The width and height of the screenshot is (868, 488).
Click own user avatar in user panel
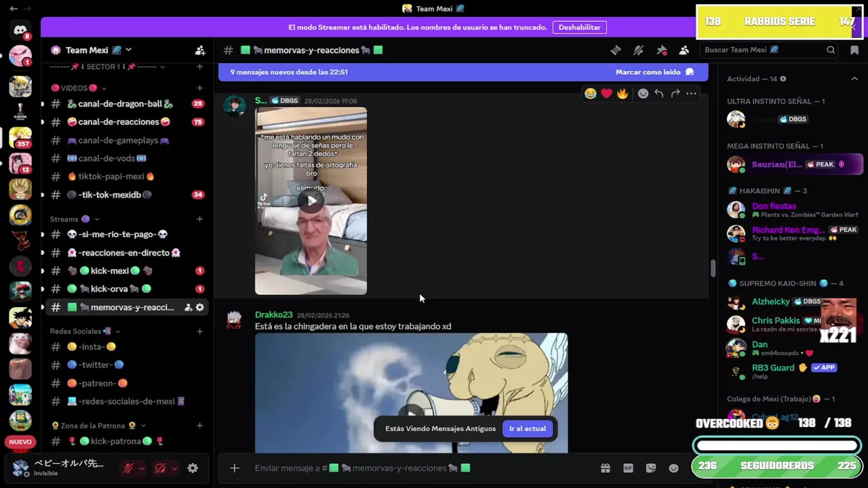pos(21,468)
